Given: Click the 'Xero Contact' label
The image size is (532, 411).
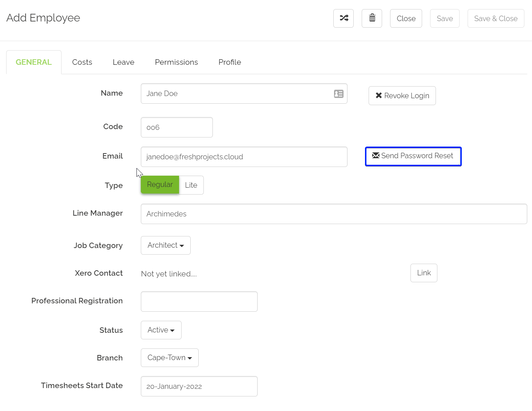Looking at the screenshot, I should click(99, 273).
